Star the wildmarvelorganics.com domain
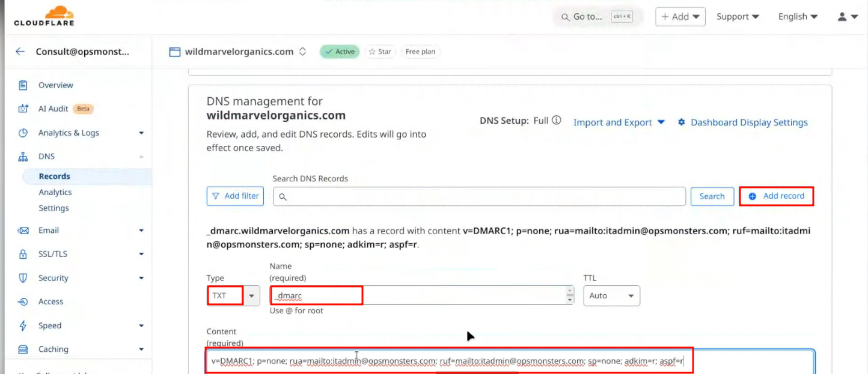This screenshot has height=374, width=868. click(380, 52)
